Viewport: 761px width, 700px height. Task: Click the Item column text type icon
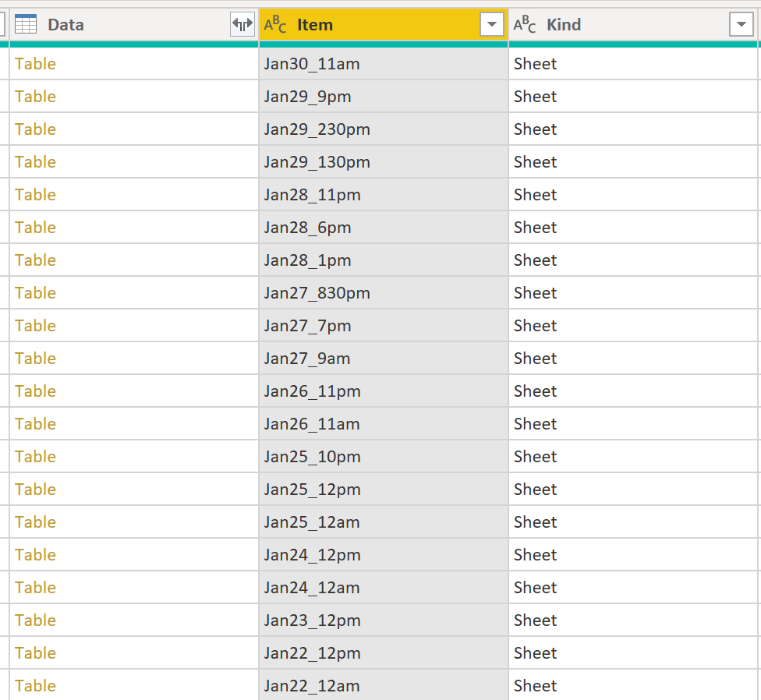274,24
